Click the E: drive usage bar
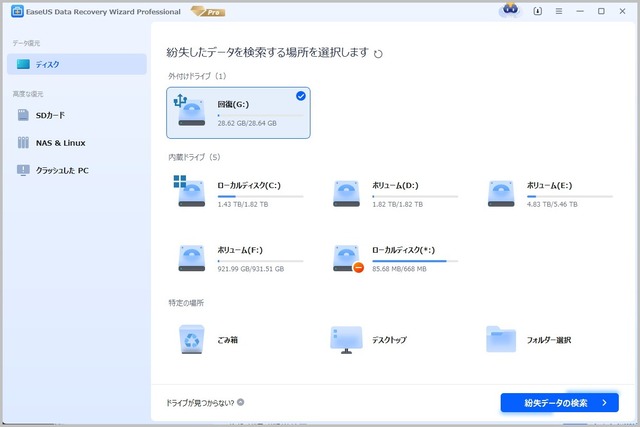The width and height of the screenshot is (640, 427). [570, 196]
